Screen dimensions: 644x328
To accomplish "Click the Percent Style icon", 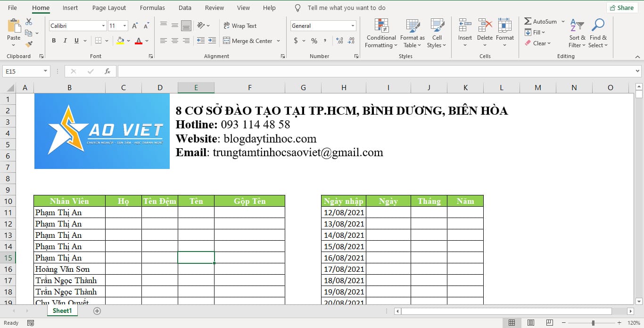I will [x=314, y=41].
